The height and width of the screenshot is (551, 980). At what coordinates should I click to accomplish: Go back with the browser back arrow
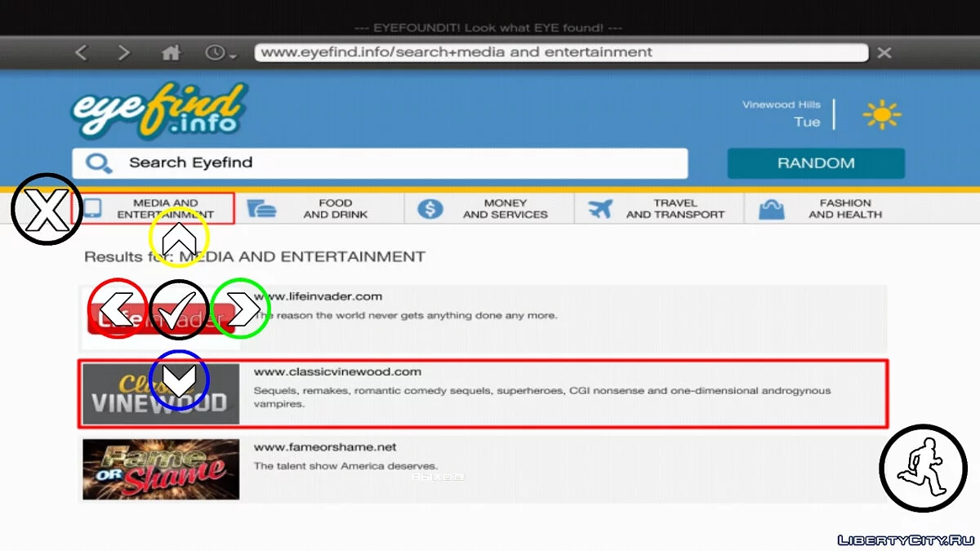(x=81, y=53)
